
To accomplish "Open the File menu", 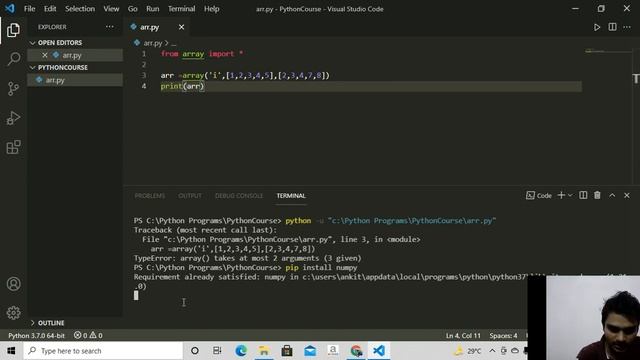I will point(29,9).
